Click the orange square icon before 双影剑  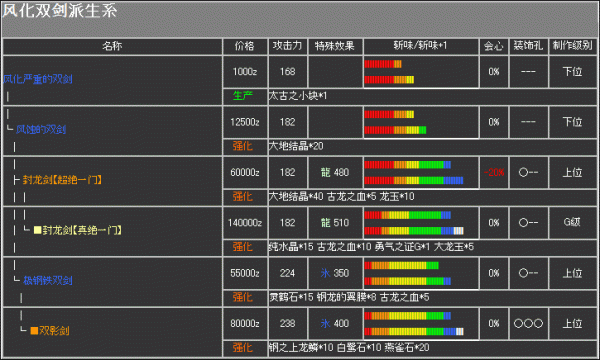click(34, 331)
